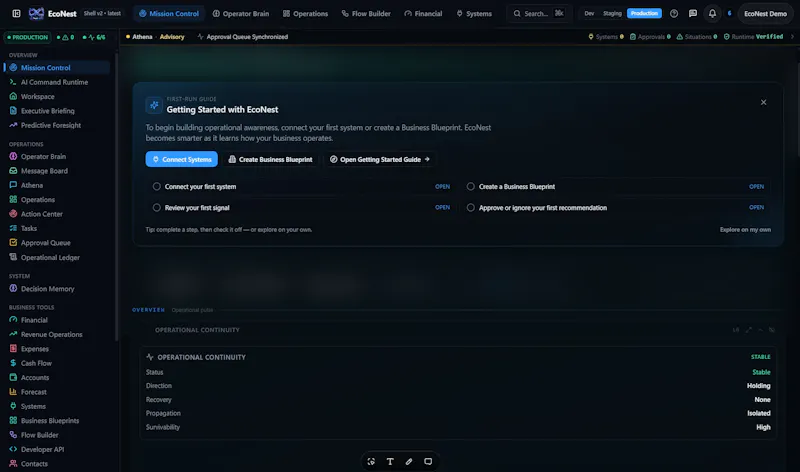Check off 'Connect your first system' step
This screenshot has height=472, width=800.
coord(157,187)
